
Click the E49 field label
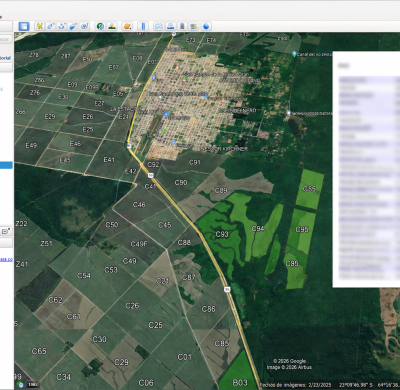click(x=31, y=145)
